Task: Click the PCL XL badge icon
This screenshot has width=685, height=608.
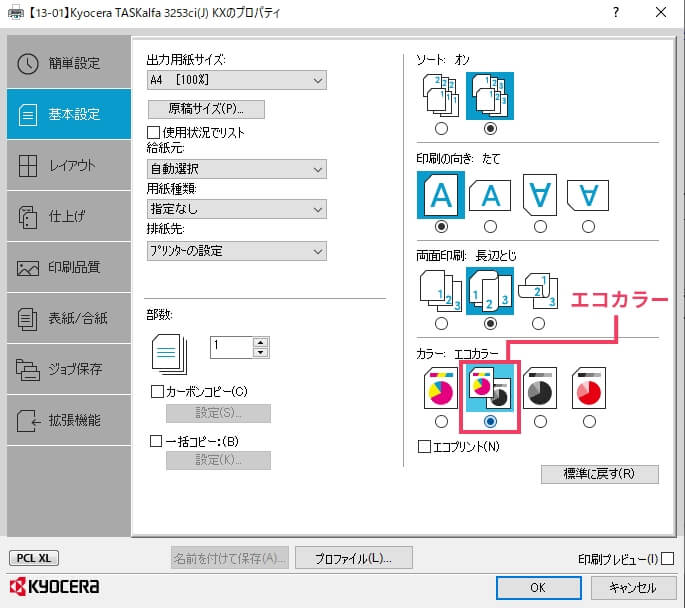Action: pyautogui.click(x=33, y=558)
